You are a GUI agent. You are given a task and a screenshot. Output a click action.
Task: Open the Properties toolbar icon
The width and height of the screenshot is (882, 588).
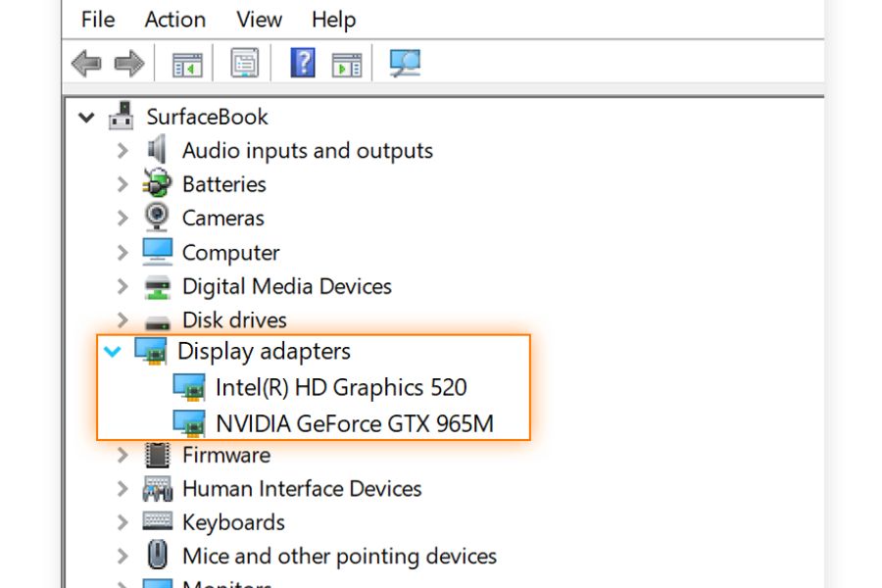click(244, 65)
